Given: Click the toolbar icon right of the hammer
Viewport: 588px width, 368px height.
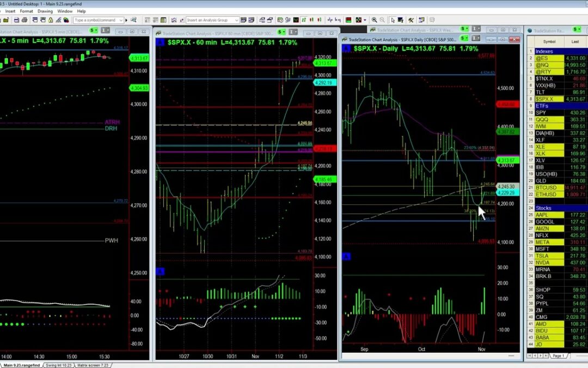Looking at the screenshot, I should pos(421,20).
